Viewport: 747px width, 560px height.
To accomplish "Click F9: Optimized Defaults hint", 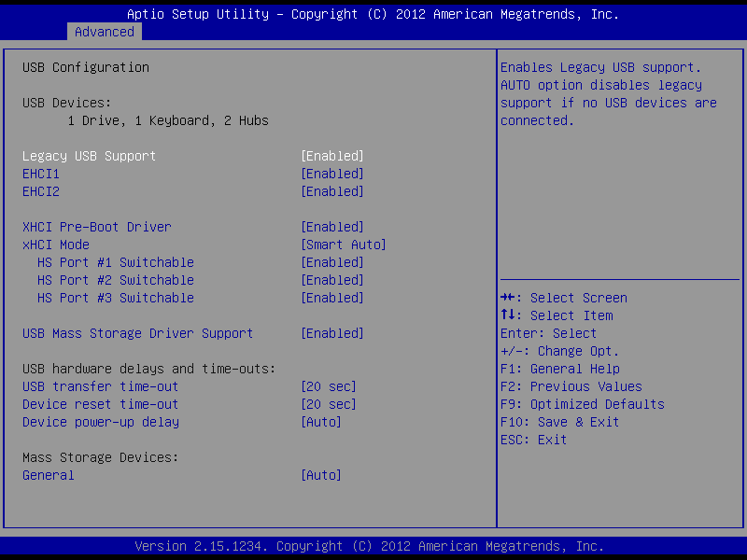I will click(x=582, y=404).
